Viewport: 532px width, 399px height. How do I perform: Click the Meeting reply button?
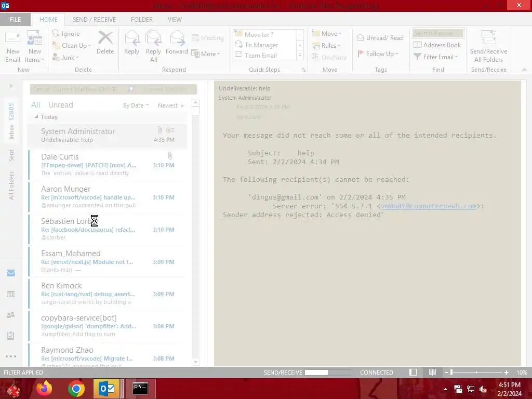tap(208, 37)
